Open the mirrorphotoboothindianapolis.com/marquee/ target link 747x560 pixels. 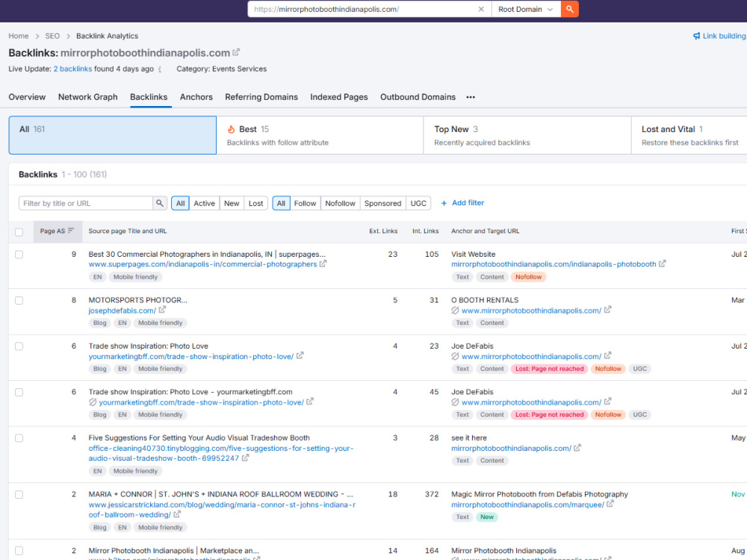point(528,505)
